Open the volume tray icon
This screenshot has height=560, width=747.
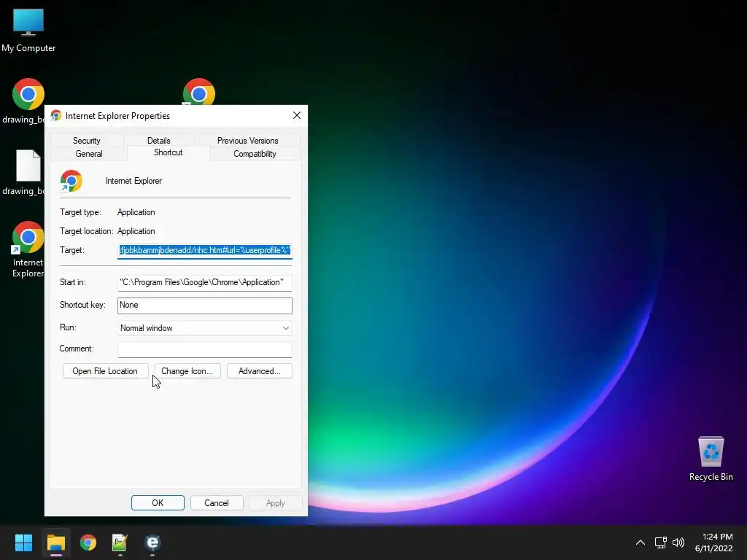tap(678, 542)
